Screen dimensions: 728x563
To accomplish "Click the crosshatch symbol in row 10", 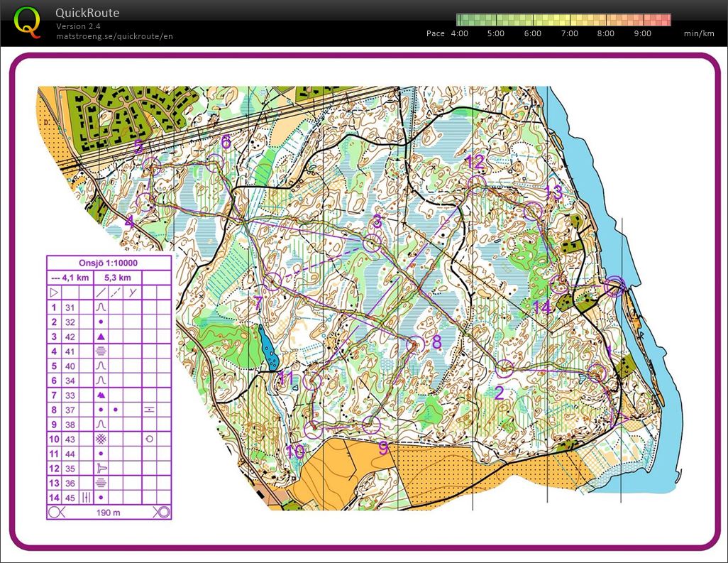I will [101, 439].
